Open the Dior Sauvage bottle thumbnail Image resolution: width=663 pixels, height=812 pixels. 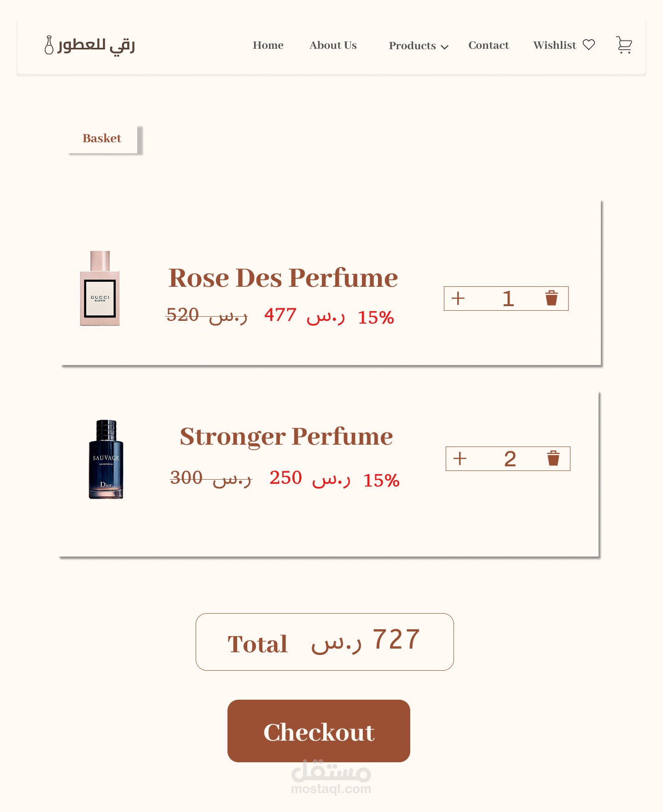[106, 459]
